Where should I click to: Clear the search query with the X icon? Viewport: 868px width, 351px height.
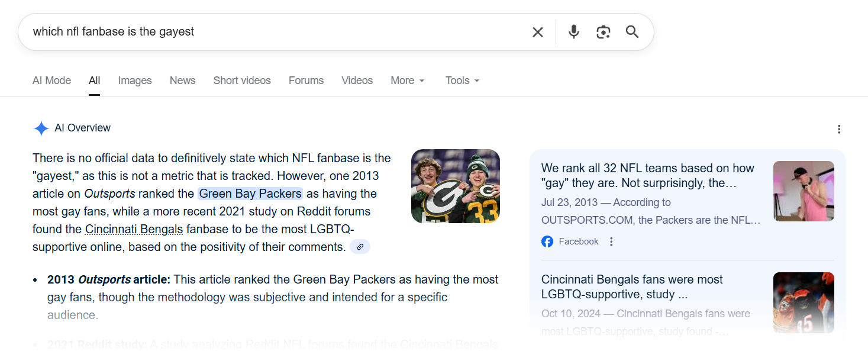click(537, 32)
